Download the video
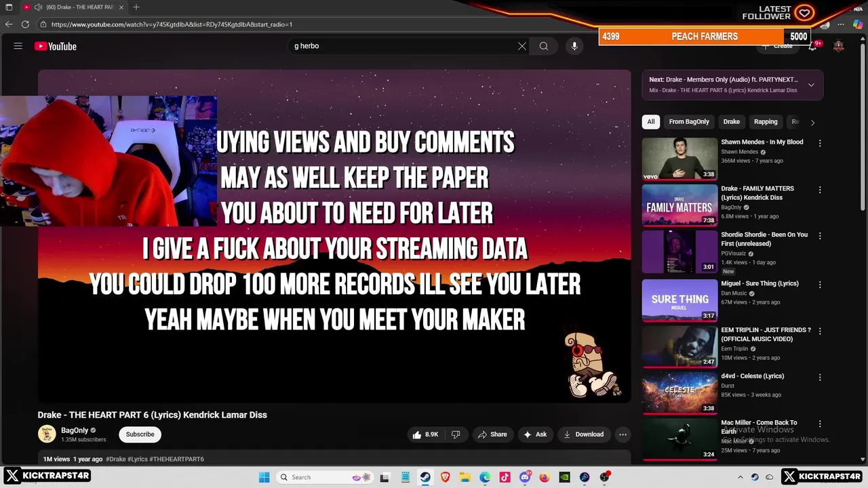This screenshot has height=488, width=868. tap(583, 434)
